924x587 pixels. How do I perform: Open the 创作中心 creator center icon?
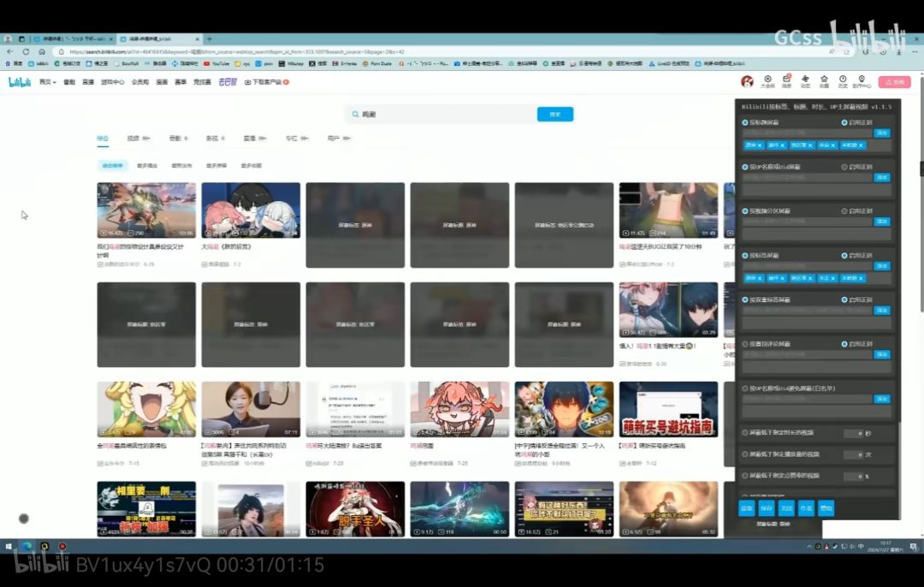tap(862, 81)
